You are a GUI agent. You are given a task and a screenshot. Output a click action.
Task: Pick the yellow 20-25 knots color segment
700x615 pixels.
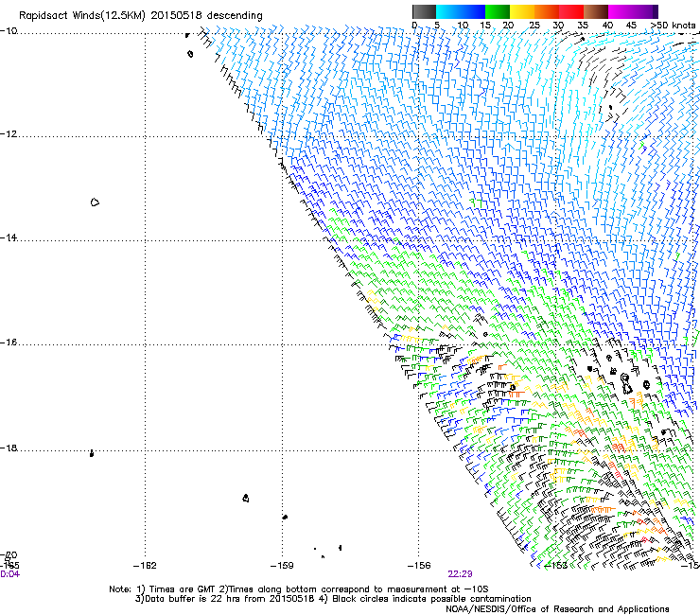click(522, 11)
